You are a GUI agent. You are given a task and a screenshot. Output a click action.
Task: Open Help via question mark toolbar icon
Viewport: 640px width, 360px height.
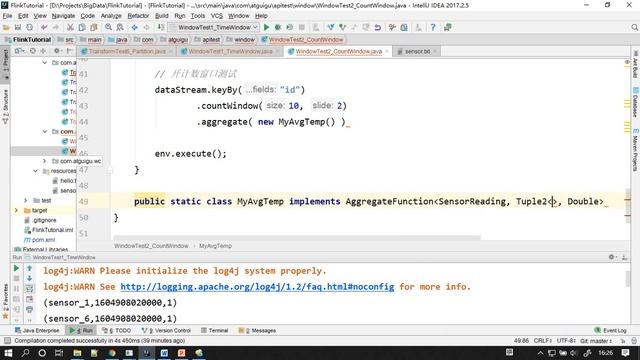(433, 27)
